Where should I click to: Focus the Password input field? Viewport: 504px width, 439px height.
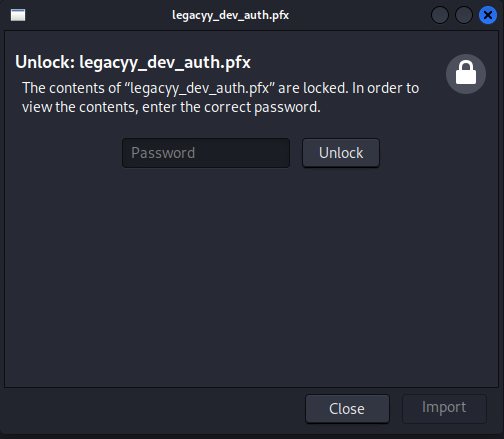tap(206, 153)
